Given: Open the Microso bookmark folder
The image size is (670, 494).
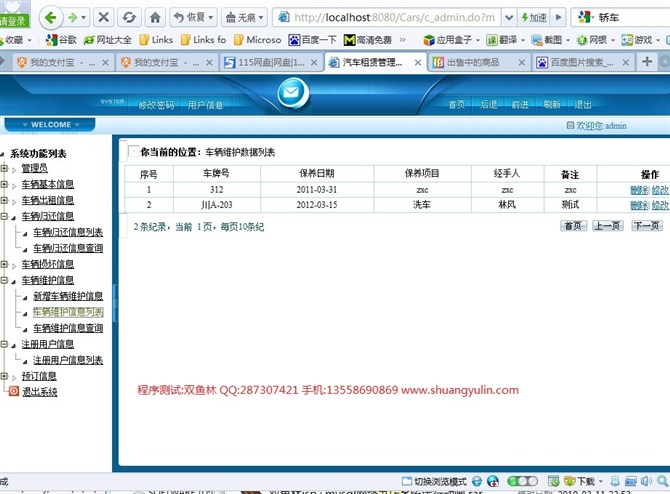Looking at the screenshot, I should click(258, 40).
